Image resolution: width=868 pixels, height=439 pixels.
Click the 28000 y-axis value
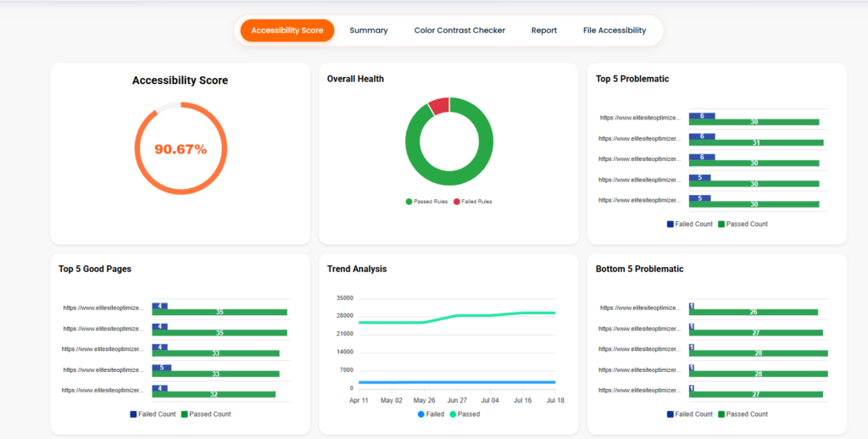pos(344,316)
